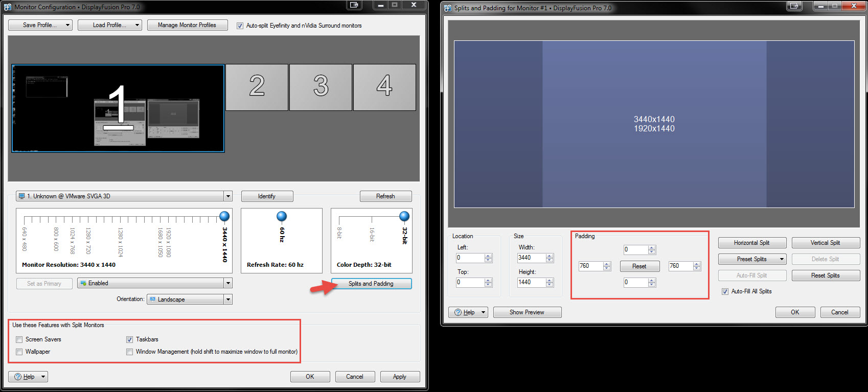Open the Help menu in Splits and Padding
This screenshot has height=392, width=868.
point(468,312)
